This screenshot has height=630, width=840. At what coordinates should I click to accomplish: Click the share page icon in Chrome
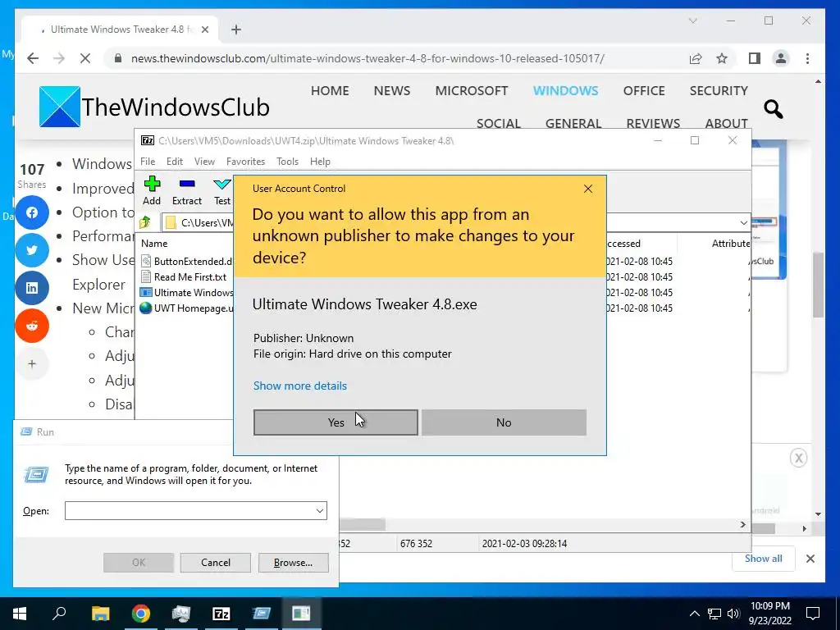tap(696, 58)
